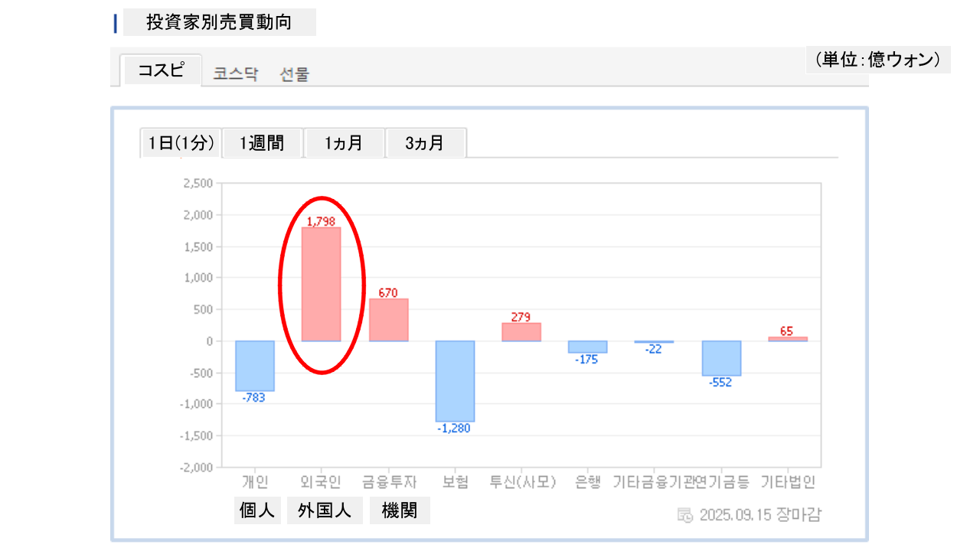
Task: Click the 금융투자 bar showing 670
Action: click(x=388, y=320)
